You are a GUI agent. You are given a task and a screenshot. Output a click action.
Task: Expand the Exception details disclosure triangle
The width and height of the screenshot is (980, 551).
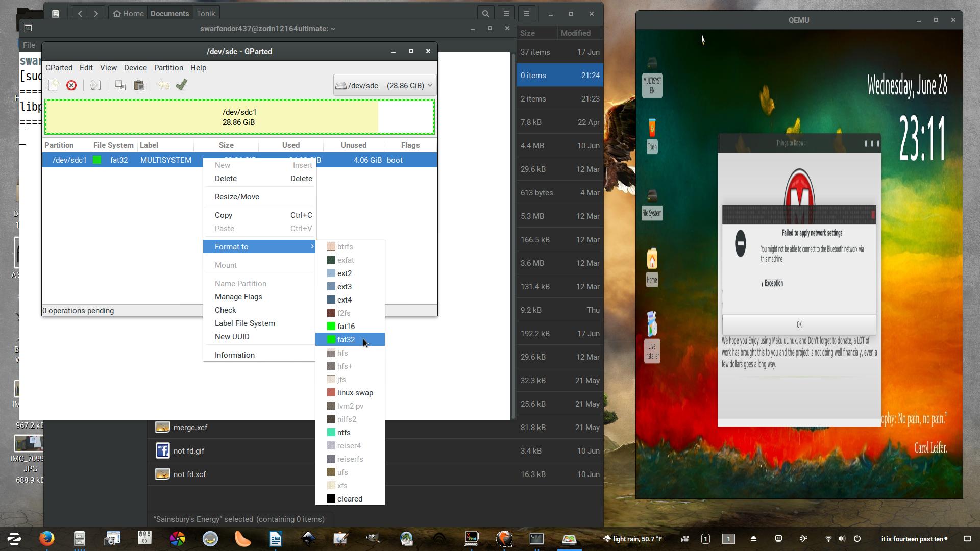[762, 284]
